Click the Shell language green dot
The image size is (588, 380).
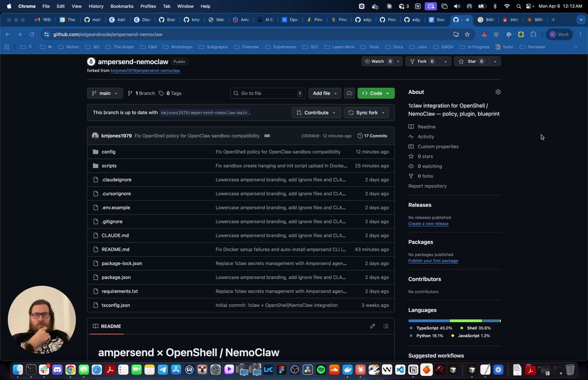[x=462, y=328]
